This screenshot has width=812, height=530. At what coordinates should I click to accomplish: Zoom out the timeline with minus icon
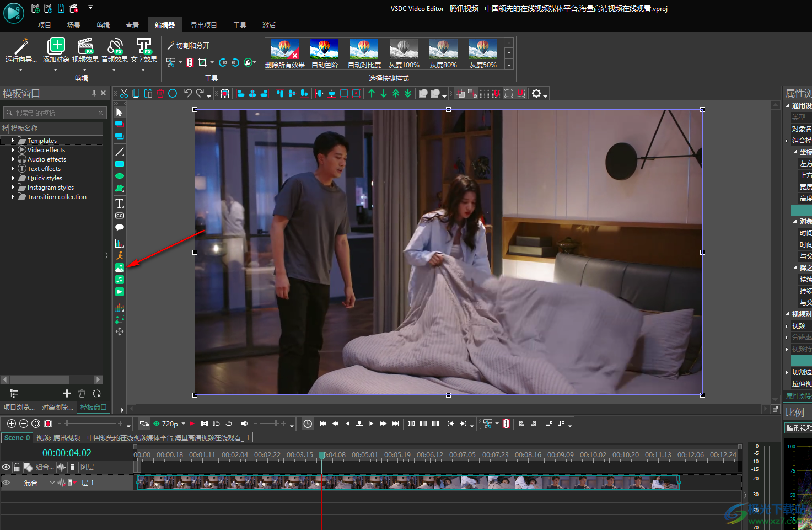point(24,424)
